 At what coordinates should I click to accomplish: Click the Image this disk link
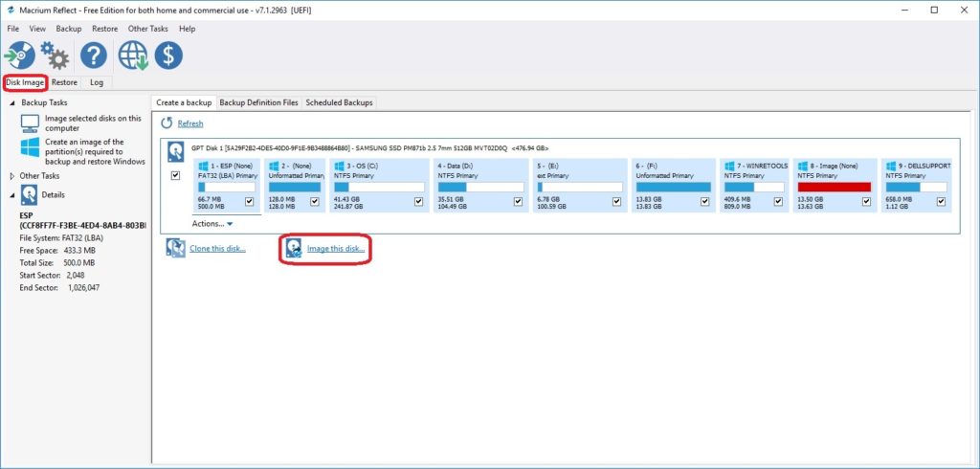(x=336, y=249)
